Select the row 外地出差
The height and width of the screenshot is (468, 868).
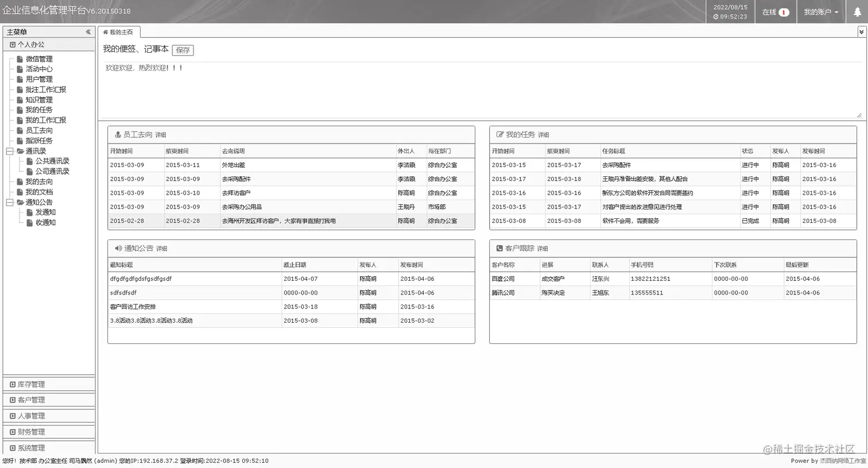291,165
